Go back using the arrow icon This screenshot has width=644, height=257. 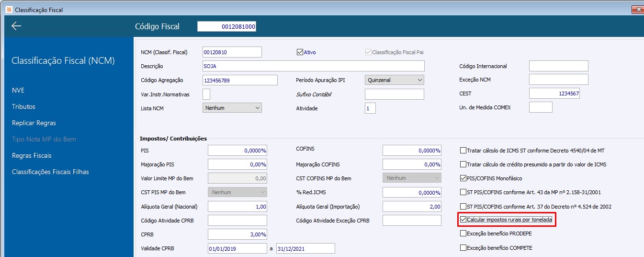tap(16, 26)
